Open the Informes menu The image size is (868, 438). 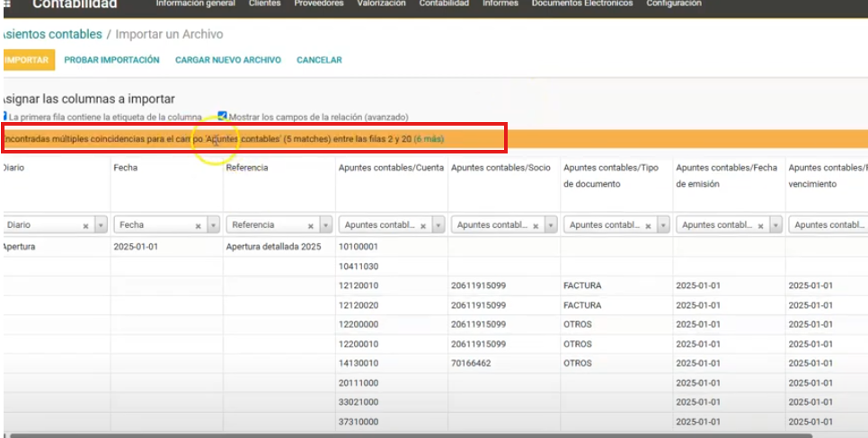coord(500,4)
